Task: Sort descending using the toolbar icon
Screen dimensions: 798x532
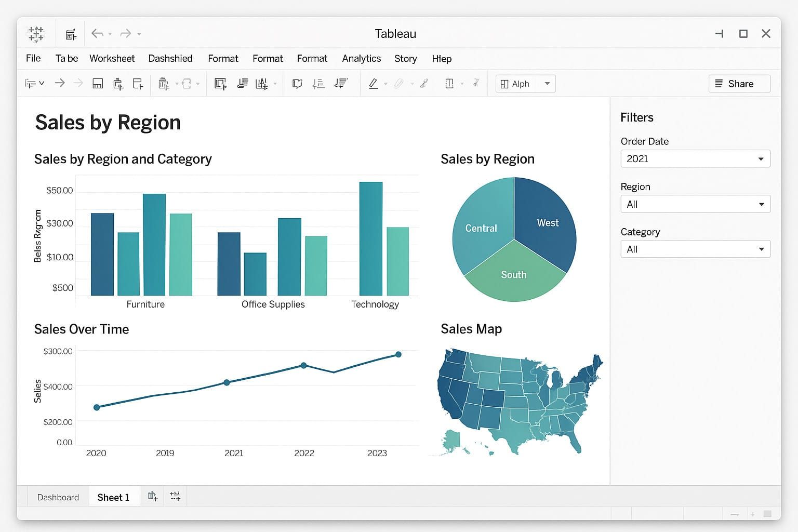Action: tap(341, 84)
